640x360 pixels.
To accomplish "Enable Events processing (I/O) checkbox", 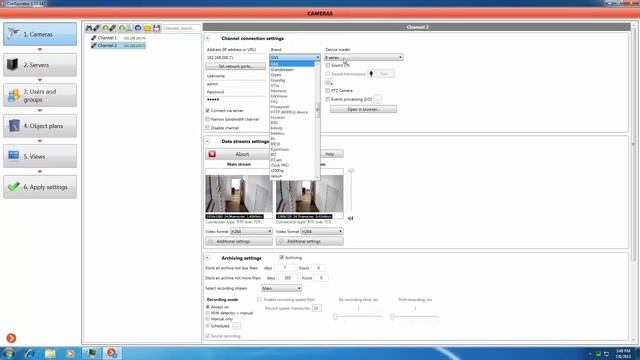I will coord(327,99).
